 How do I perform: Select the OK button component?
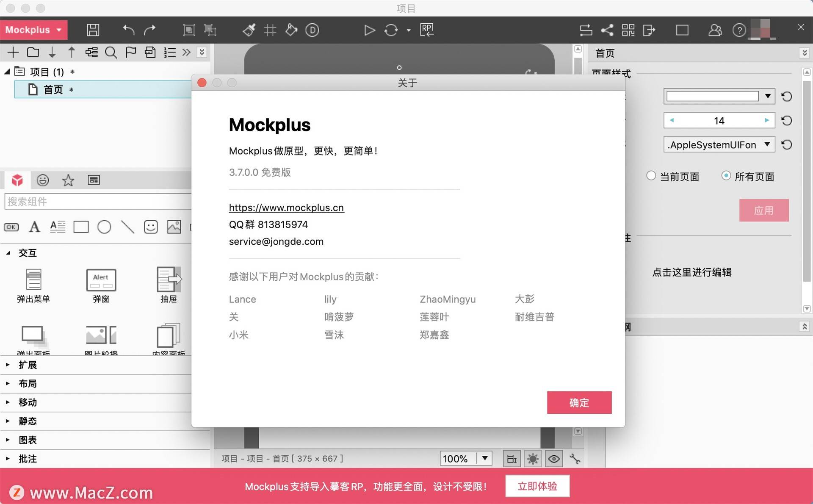point(11,227)
